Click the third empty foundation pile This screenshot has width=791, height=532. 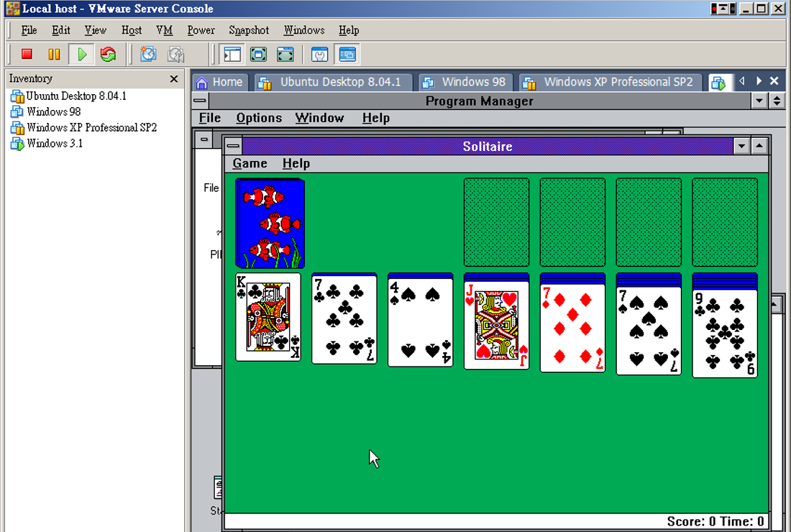click(x=649, y=222)
